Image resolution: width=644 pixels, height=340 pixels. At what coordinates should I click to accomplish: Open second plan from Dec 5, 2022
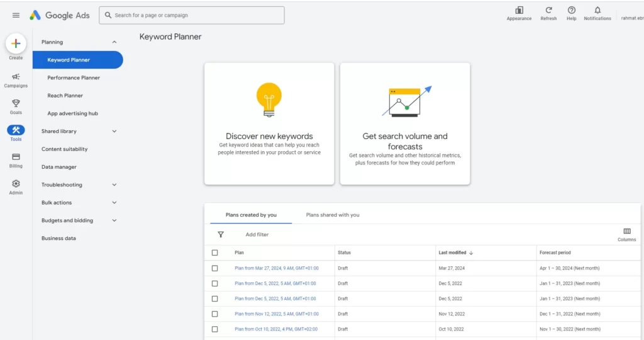coord(275,298)
